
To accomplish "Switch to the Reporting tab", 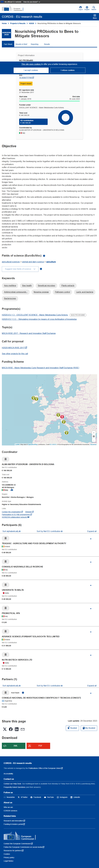I will (35, 44).
